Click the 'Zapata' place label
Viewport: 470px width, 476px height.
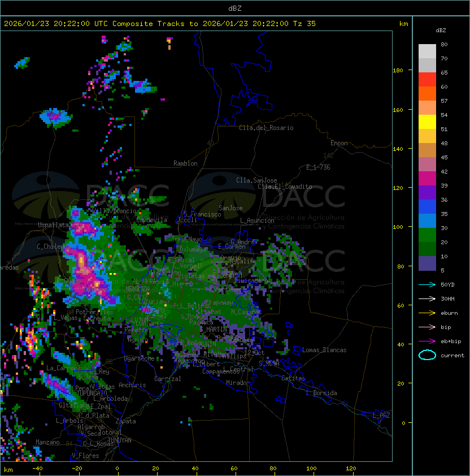[125, 421]
